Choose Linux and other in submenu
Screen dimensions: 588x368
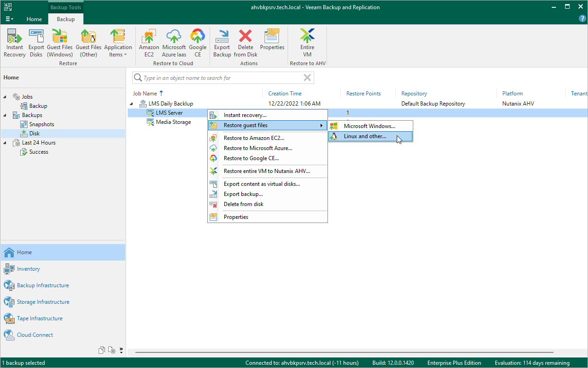coord(371,136)
